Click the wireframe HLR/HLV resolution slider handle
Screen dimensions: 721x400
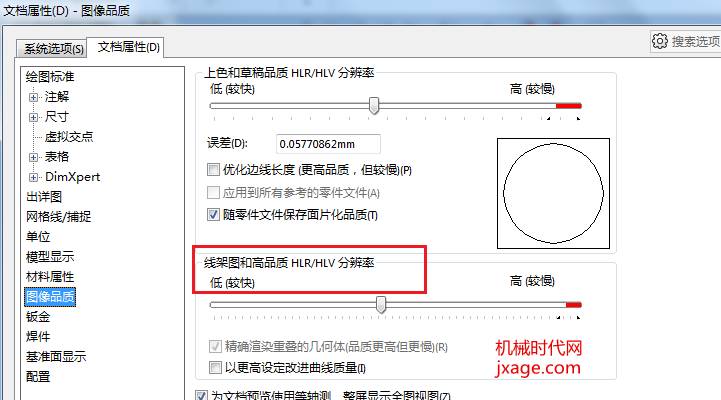pos(381,305)
